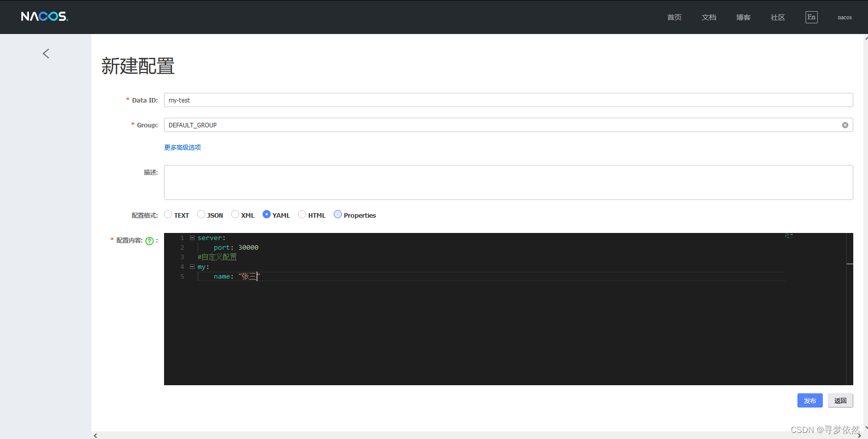Click the bottom scrollbar left arrow

pos(95,435)
